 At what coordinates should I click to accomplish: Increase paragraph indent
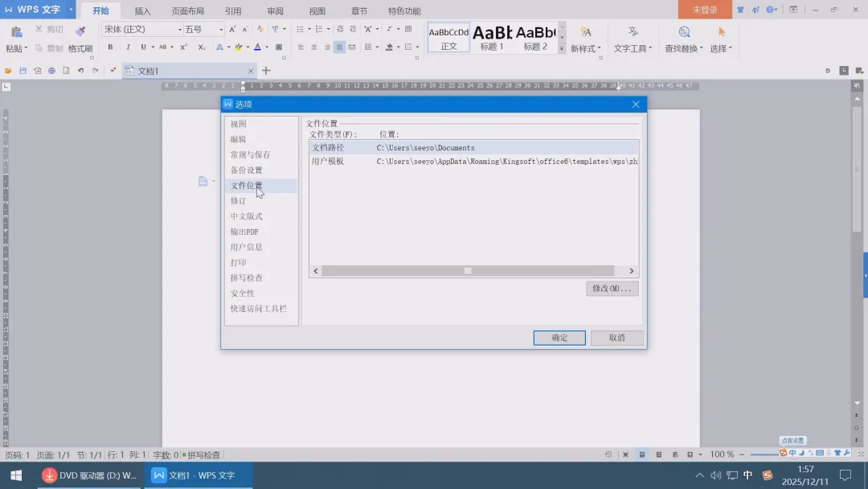[353, 29]
